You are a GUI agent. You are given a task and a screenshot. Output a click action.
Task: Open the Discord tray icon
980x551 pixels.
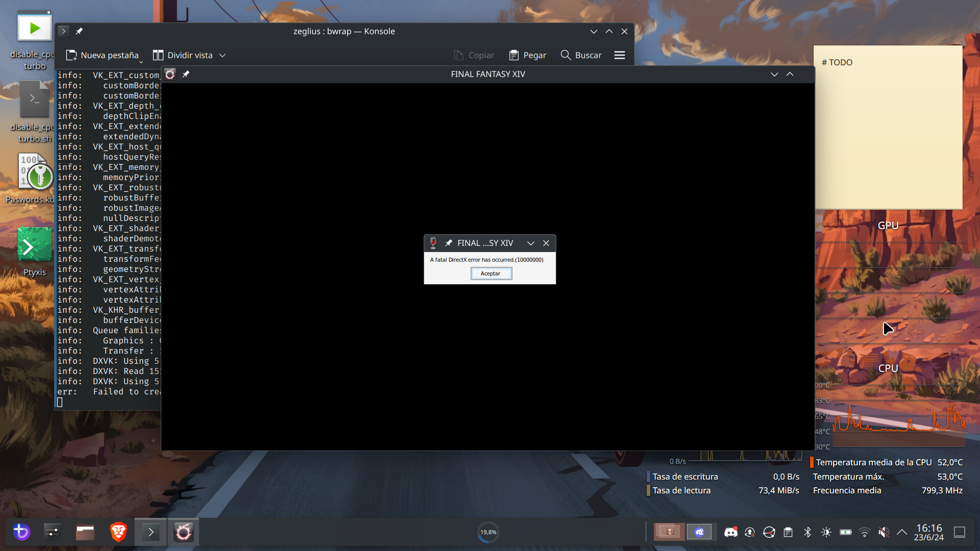coord(730,532)
